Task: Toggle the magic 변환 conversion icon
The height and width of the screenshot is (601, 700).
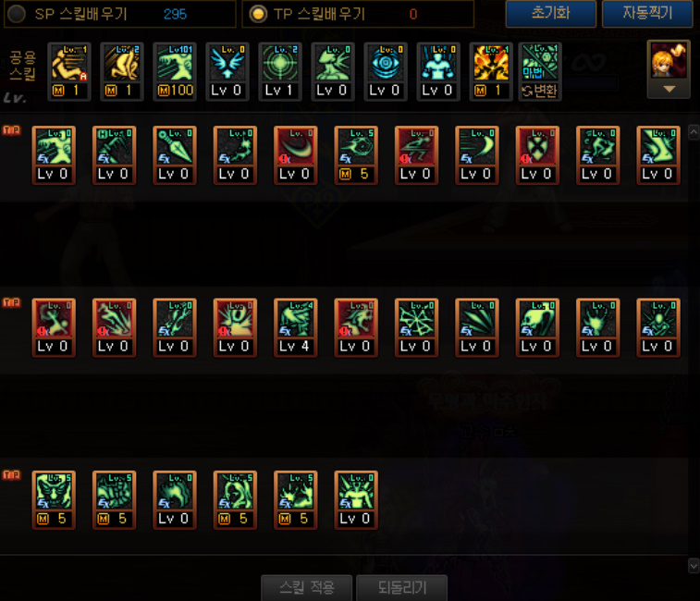Action: 540,71
